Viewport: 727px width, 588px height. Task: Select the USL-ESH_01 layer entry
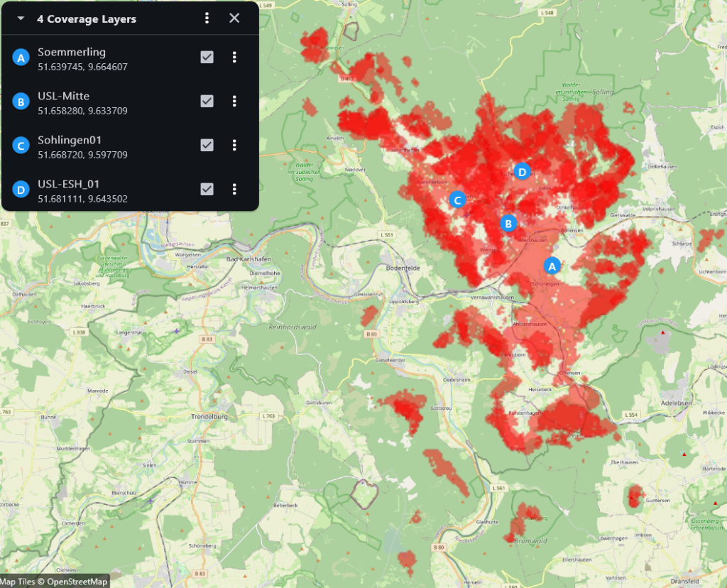(68, 184)
